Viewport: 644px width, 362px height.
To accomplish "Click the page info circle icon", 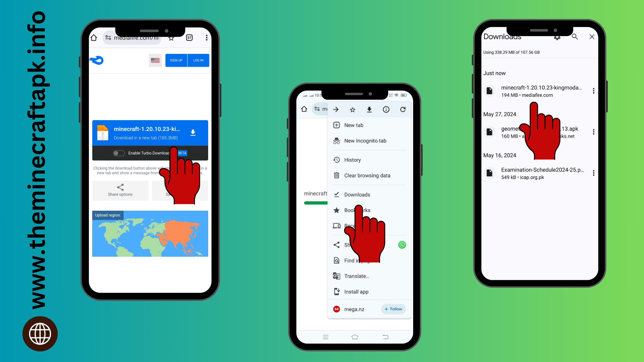I will point(386,110).
